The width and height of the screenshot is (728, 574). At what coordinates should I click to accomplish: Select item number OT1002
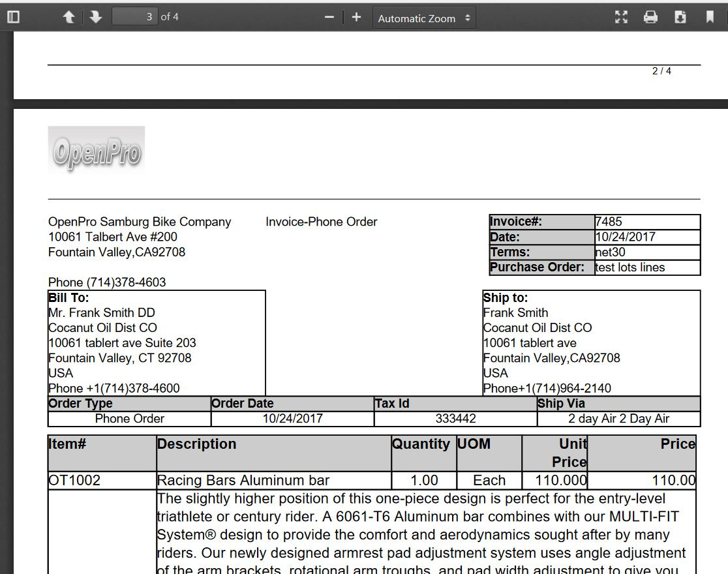coord(74,481)
